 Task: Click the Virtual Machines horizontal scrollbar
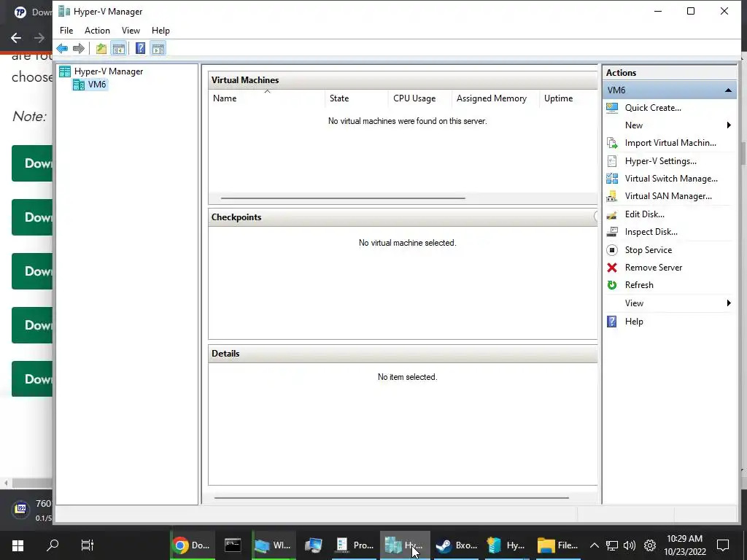coord(343,198)
